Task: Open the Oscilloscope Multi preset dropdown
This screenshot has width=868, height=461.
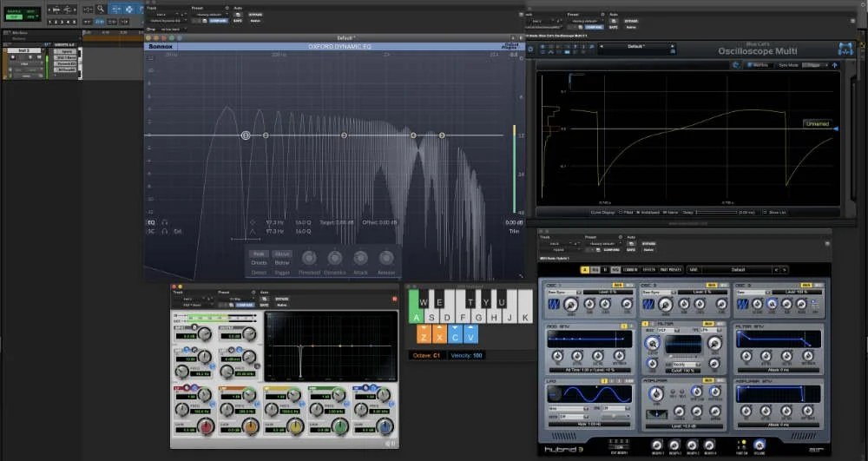Action: (635, 47)
